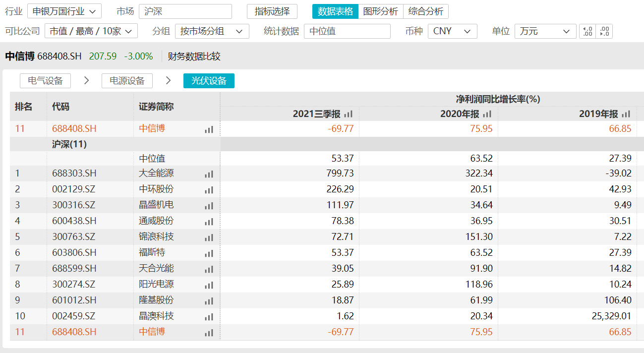Open bar chart icon for 隆基股份
This screenshot has height=353, width=644.
(209, 301)
